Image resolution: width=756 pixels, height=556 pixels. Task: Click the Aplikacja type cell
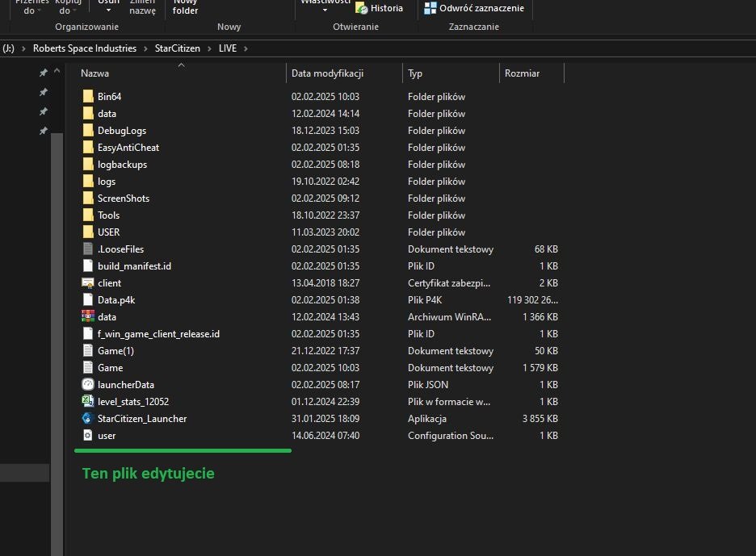tap(427, 419)
